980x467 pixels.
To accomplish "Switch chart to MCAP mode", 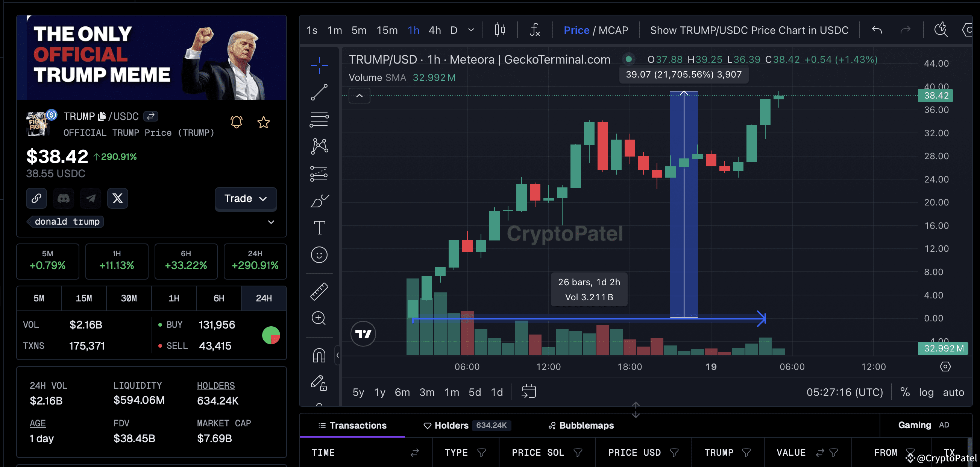I will click(613, 30).
